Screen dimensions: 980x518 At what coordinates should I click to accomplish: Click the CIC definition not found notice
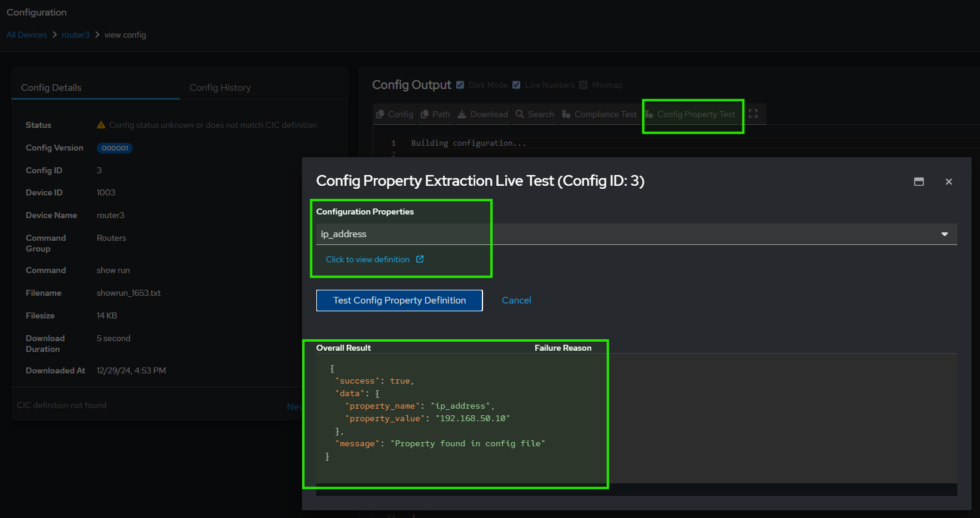pyautogui.click(x=62, y=405)
